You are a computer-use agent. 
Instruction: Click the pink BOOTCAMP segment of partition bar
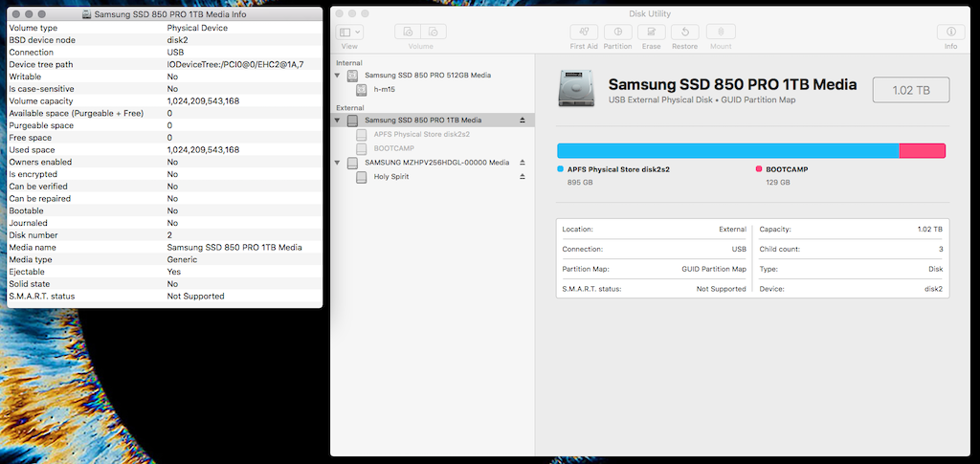pos(923,150)
